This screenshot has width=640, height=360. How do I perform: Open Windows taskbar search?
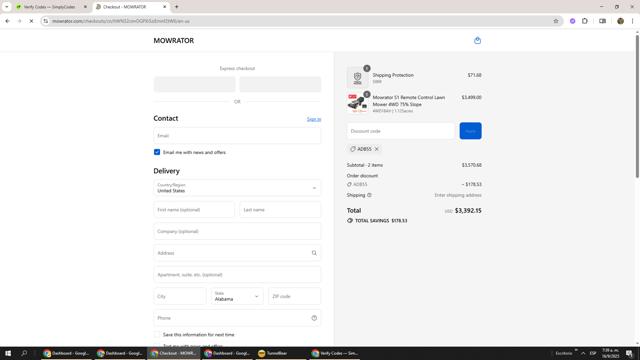[x=24, y=353]
